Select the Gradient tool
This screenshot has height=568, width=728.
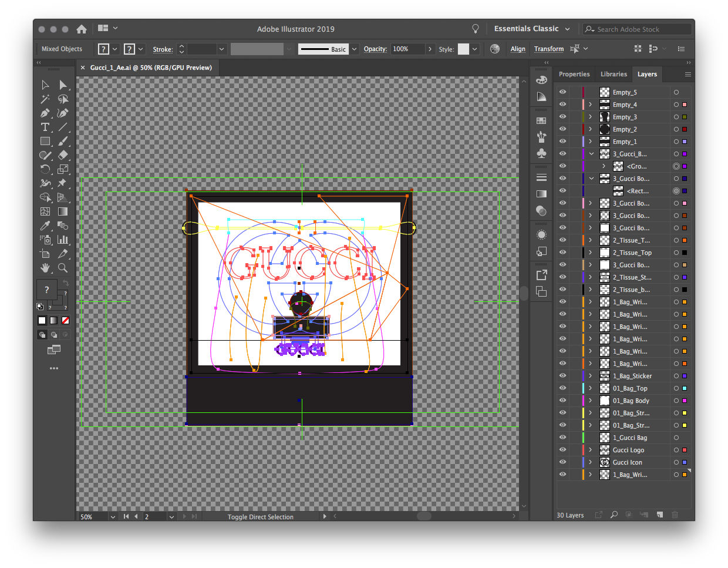click(x=63, y=212)
